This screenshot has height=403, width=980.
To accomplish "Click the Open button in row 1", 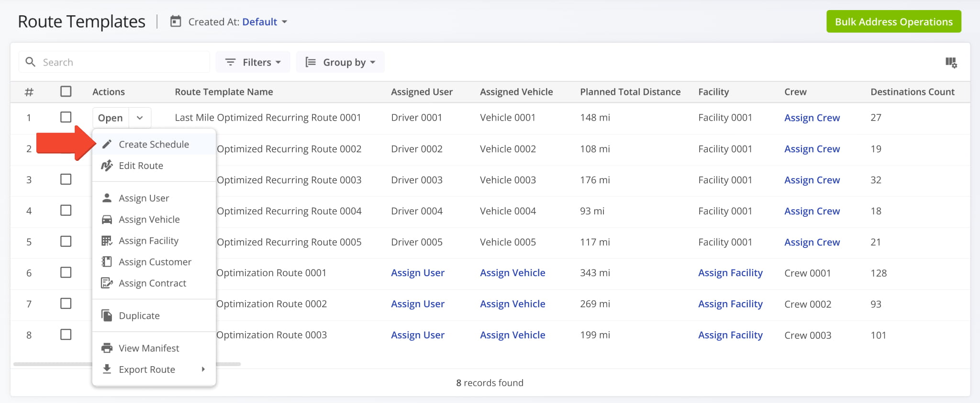I will coord(111,118).
